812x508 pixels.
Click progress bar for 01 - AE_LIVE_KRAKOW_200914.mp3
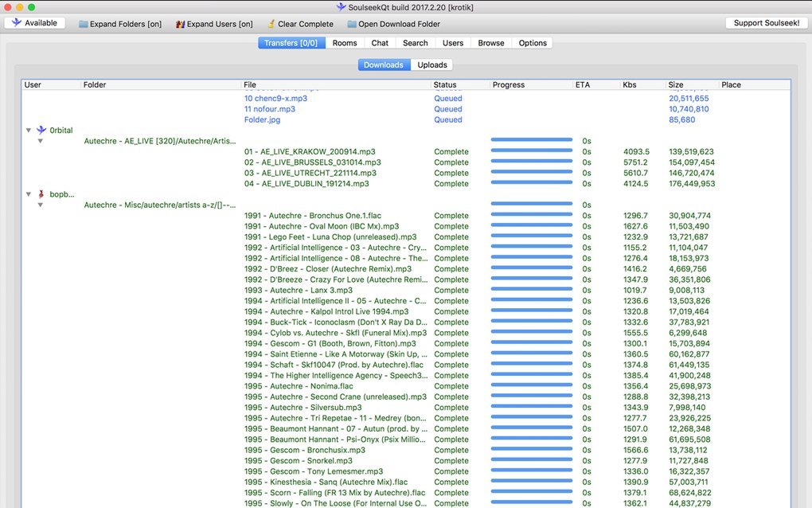coord(531,150)
